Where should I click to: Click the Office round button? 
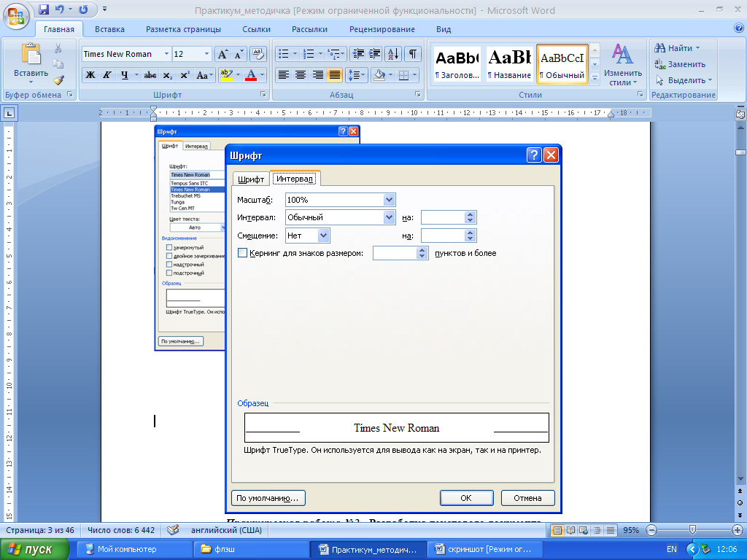[x=16, y=16]
